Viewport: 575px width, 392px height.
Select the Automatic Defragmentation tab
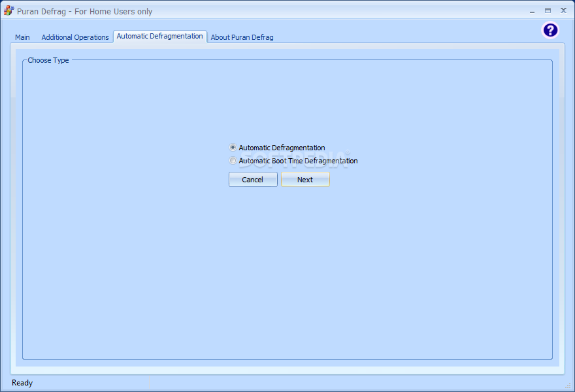(x=160, y=37)
